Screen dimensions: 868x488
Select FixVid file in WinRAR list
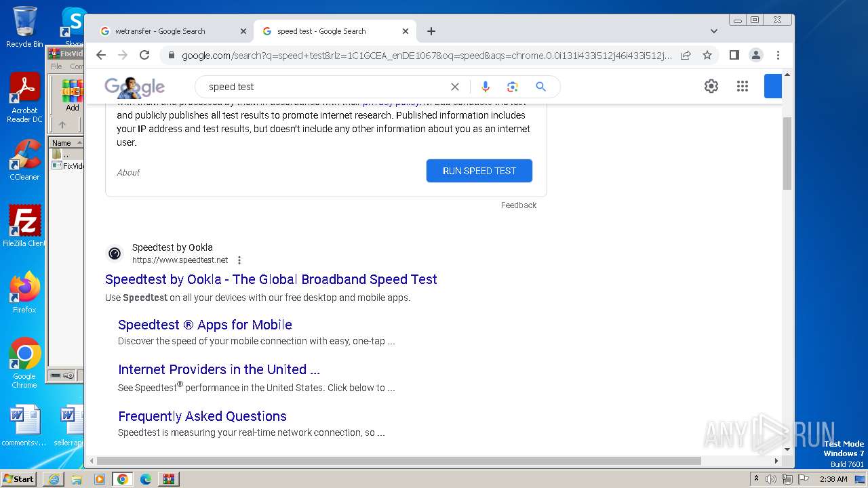click(x=68, y=166)
